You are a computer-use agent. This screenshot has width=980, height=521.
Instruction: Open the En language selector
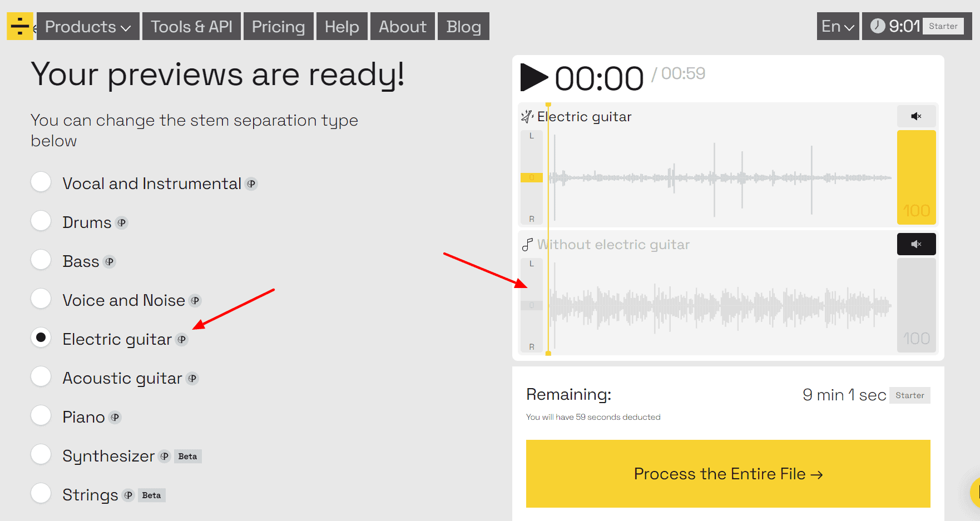838,27
